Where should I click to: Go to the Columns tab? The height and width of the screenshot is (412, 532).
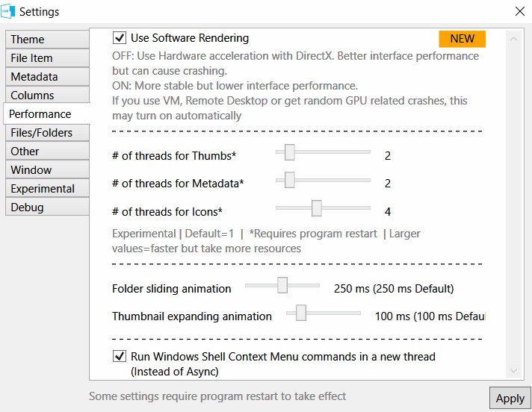point(48,96)
